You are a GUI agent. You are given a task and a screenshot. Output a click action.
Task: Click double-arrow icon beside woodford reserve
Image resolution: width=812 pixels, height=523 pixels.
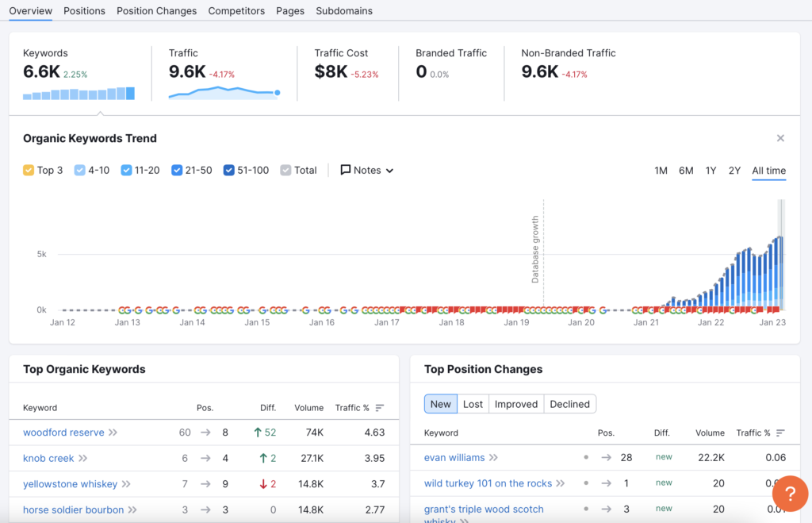(x=113, y=433)
